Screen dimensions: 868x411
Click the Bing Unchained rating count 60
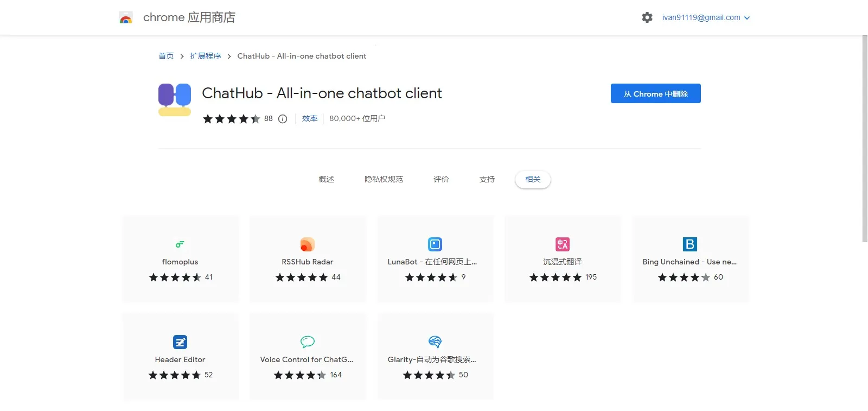click(718, 277)
